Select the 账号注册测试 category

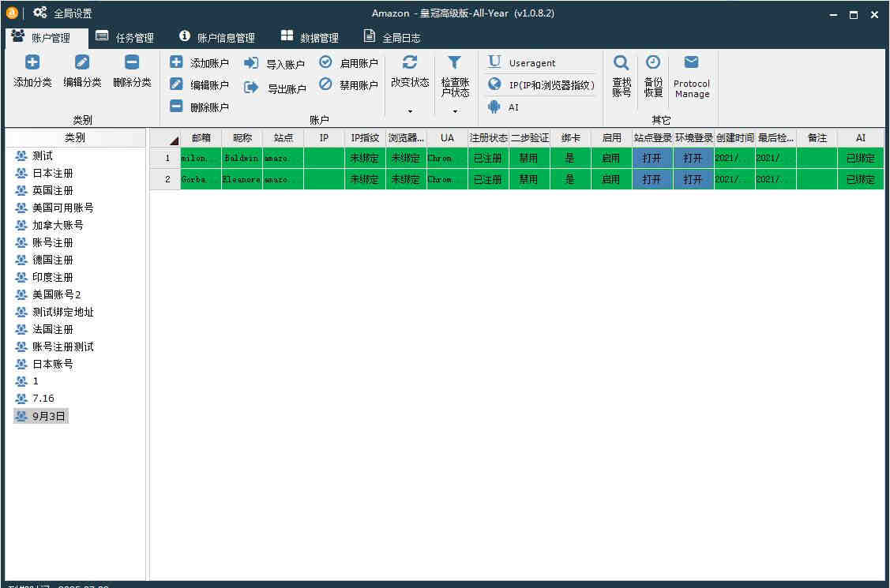click(63, 347)
